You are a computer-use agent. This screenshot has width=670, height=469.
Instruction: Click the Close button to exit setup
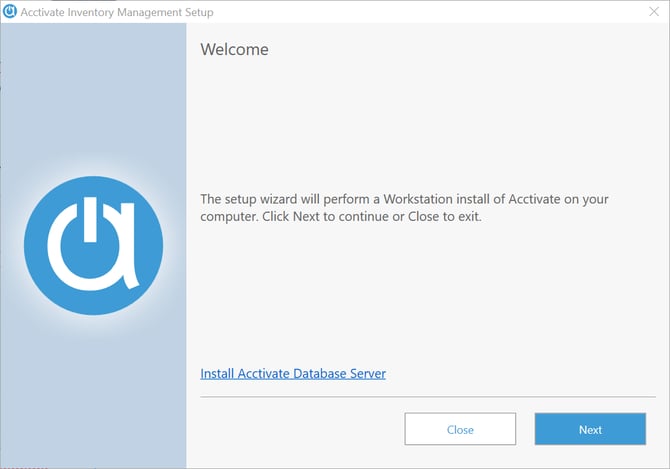tap(460, 429)
